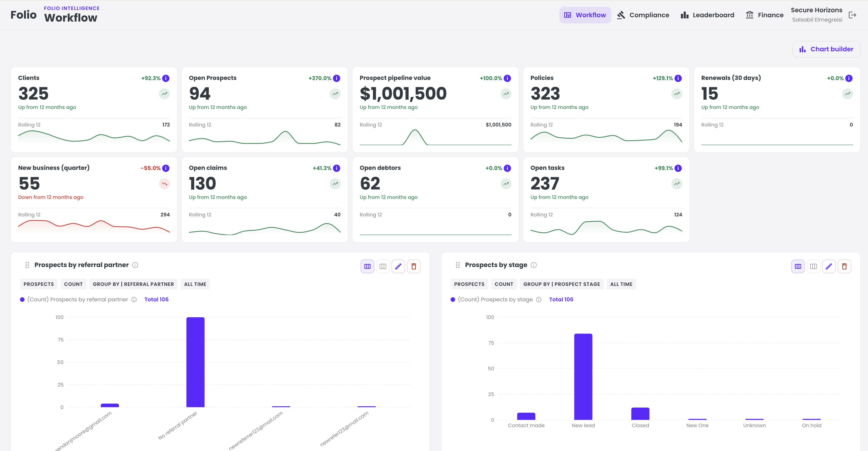The height and width of the screenshot is (451, 868).
Task: Open the Chart builder
Action: (826, 49)
